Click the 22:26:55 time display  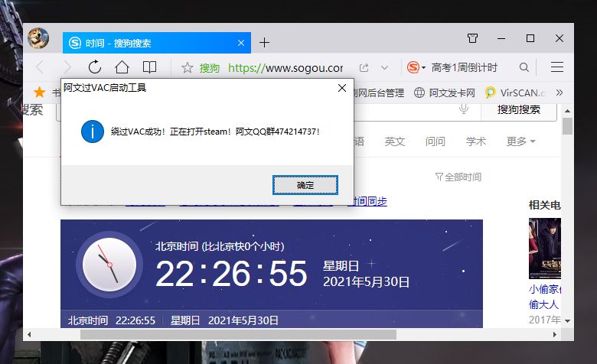coord(231,273)
